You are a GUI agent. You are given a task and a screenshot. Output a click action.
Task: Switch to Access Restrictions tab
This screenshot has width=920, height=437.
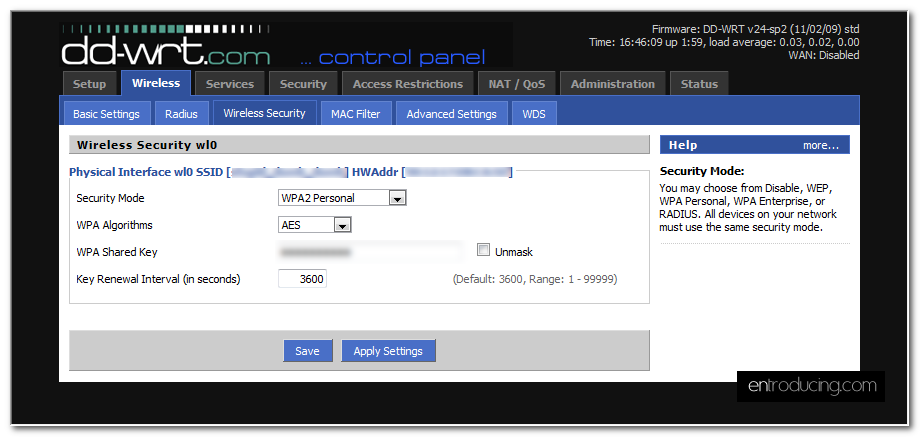(x=408, y=84)
